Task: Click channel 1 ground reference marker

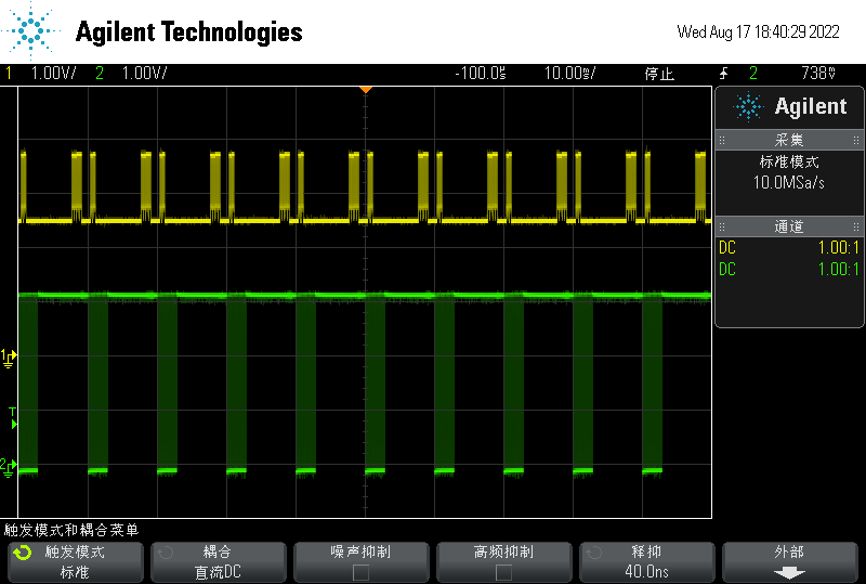Action: click(8, 356)
